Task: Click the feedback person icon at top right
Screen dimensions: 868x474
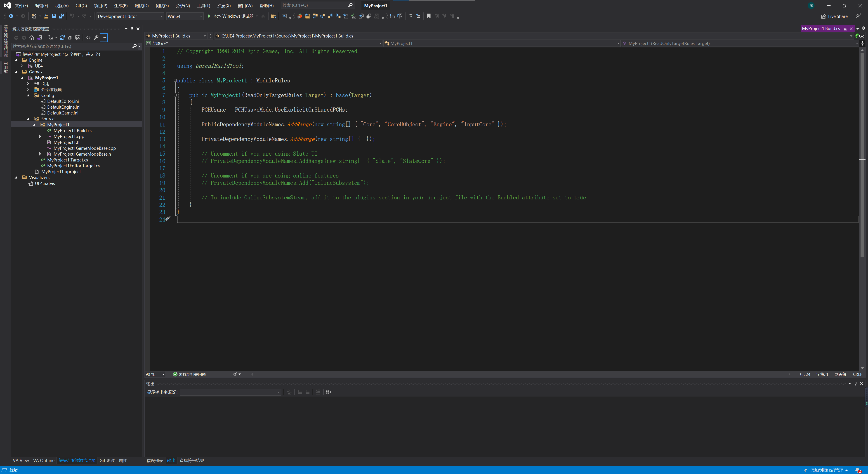Action: click(x=858, y=16)
